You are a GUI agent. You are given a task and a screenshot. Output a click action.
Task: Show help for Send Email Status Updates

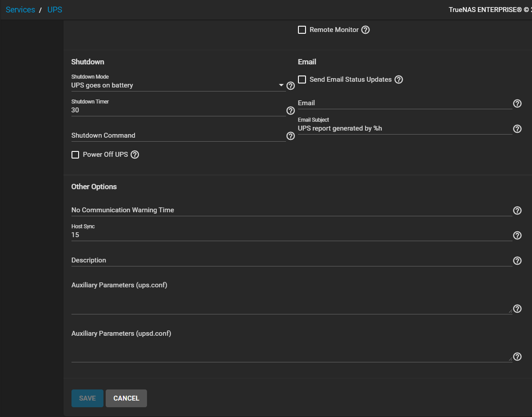click(399, 79)
